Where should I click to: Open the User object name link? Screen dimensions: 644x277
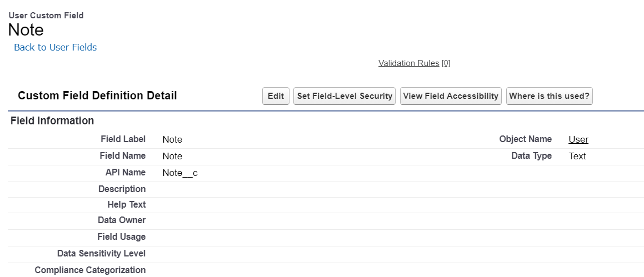578,140
